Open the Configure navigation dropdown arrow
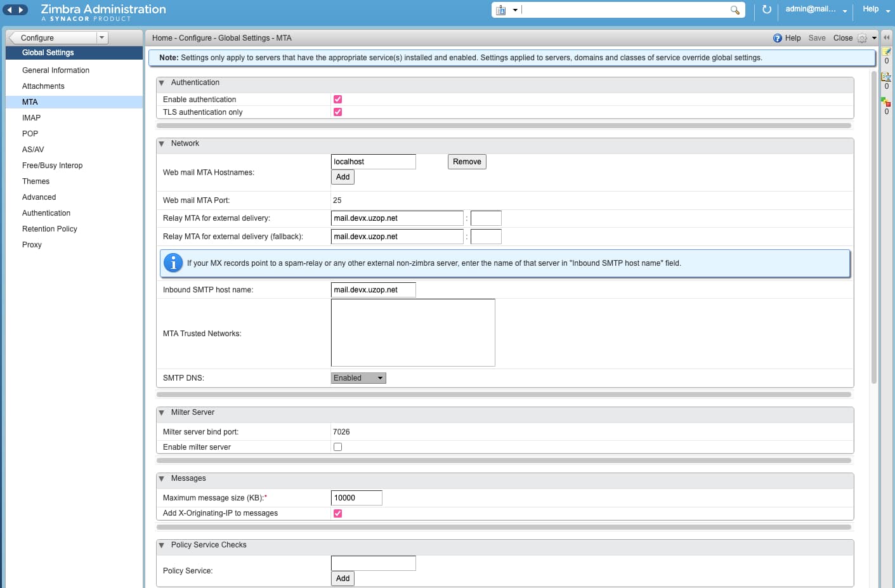 [x=101, y=37]
